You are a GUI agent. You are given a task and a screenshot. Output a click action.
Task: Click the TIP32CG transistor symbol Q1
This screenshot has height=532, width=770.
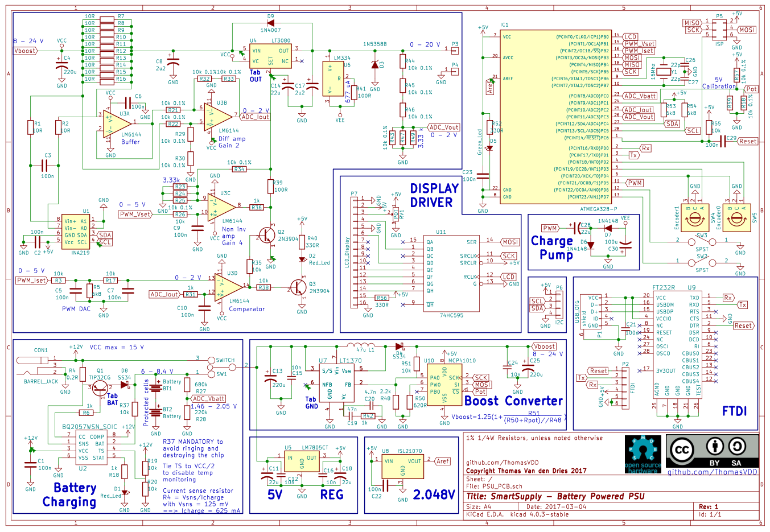click(x=100, y=387)
